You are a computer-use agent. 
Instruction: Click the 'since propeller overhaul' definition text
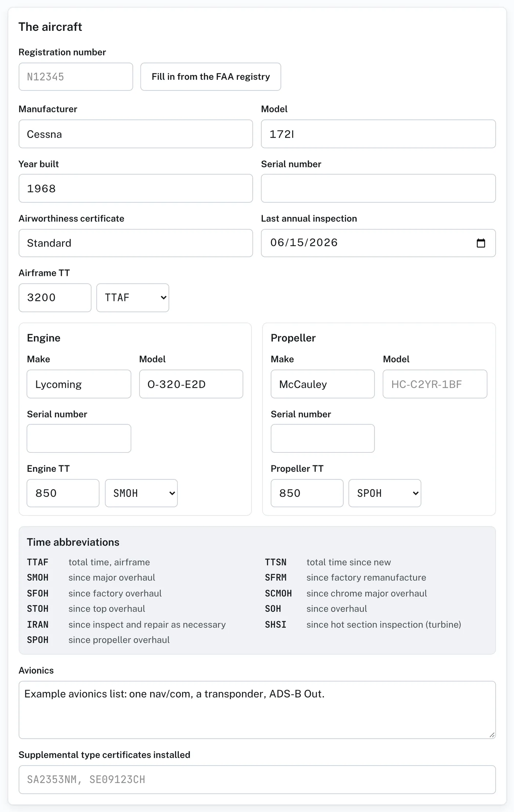(x=119, y=640)
